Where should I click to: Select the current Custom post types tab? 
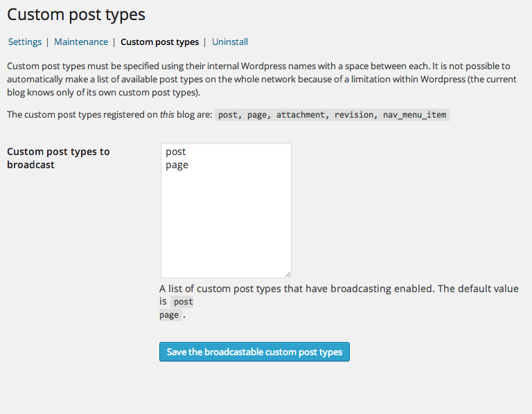pyautogui.click(x=160, y=42)
